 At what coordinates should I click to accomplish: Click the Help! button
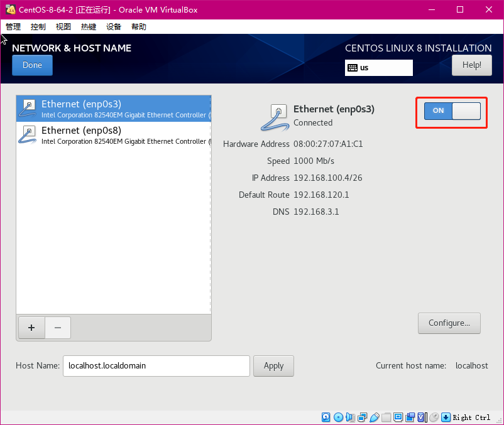coord(471,65)
